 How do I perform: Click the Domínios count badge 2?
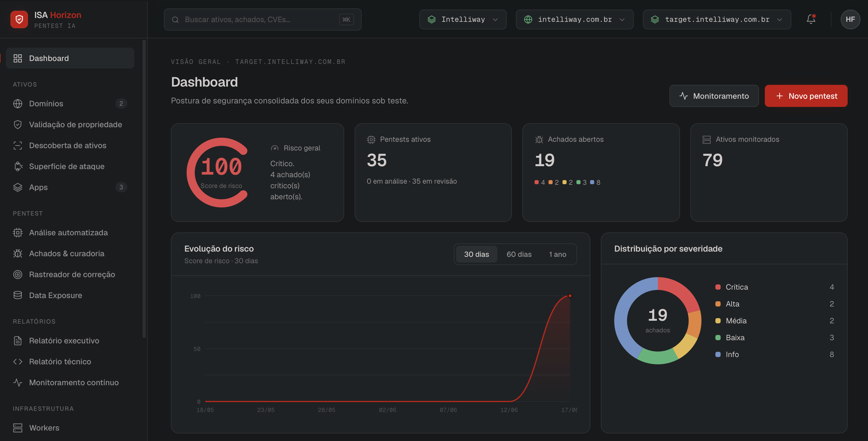pos(121,104)
